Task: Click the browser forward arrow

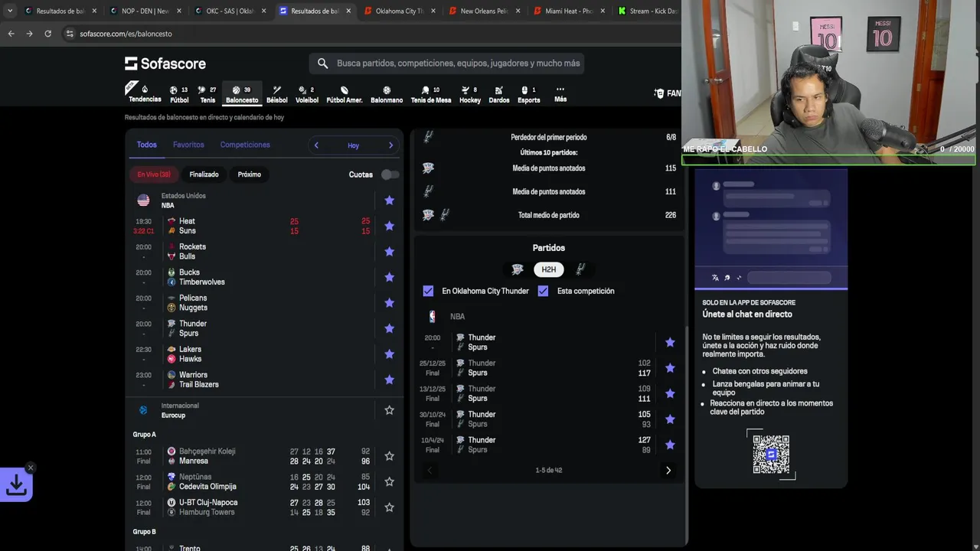Action: pyautogui.click(x=29, y=34)
